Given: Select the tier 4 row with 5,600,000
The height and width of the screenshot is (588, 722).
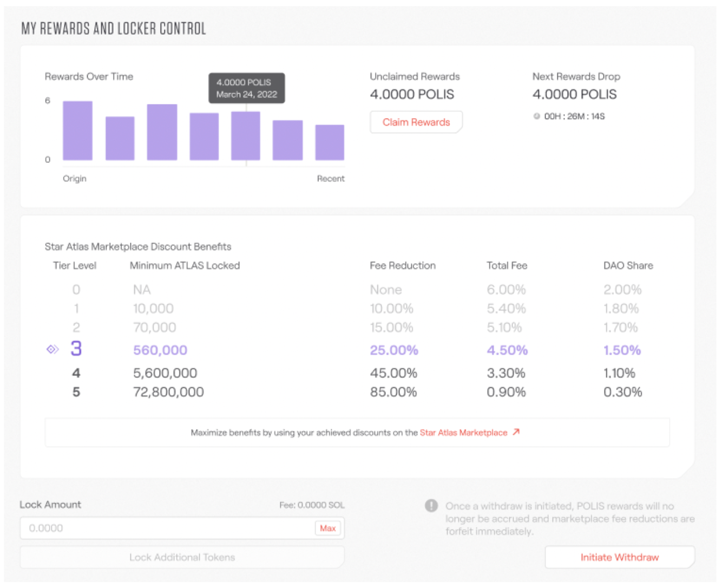Looking at the screenshot, I should (165, 373).
